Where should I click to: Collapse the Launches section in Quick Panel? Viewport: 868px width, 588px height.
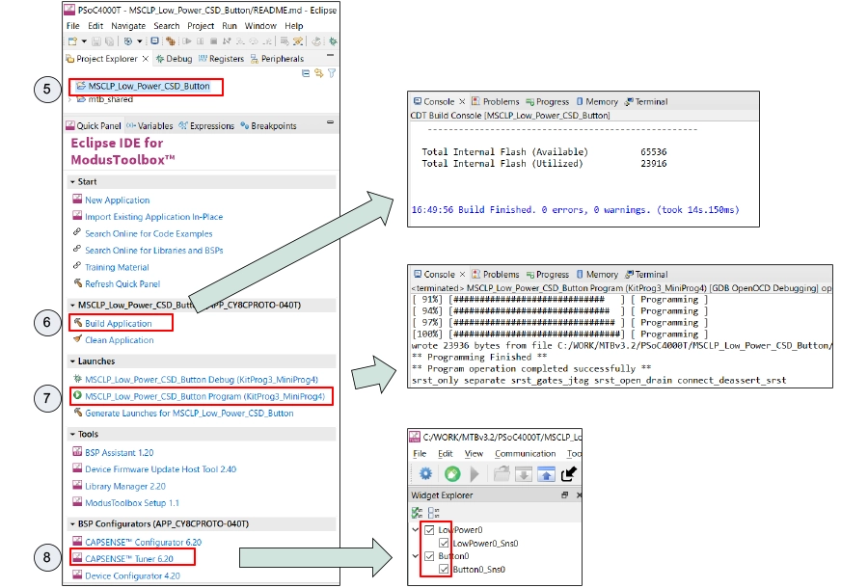[x=72, y=361]
